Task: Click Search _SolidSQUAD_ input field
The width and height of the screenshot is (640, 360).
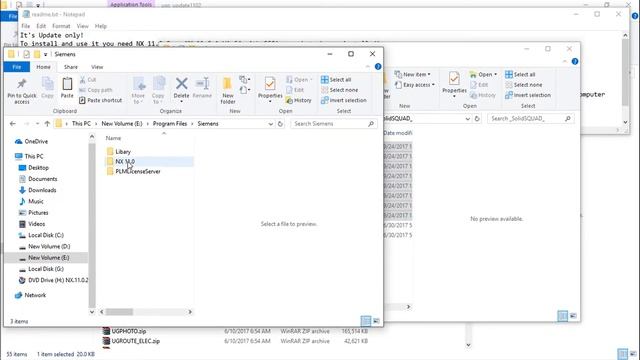Action: [x=530, y=119]
